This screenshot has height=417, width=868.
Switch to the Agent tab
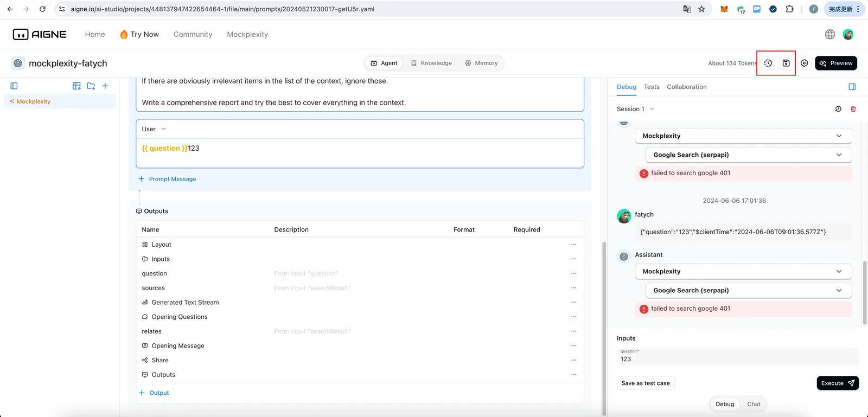384,63
